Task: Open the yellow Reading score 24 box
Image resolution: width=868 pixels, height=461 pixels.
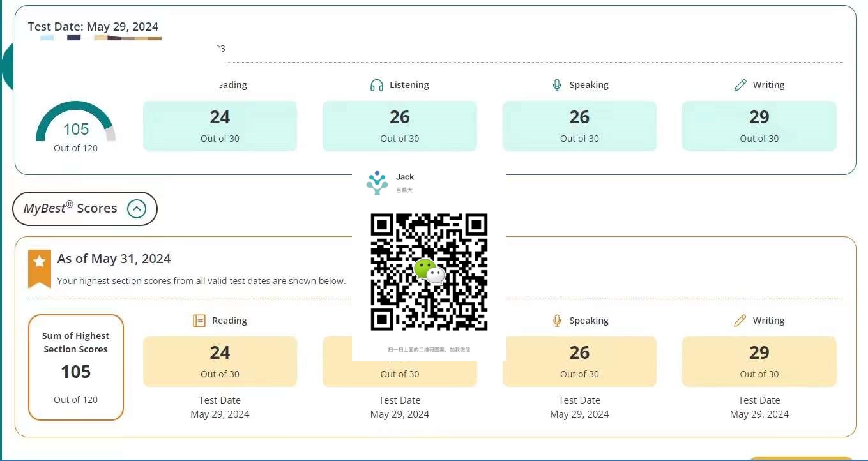Action: [220, 361]
